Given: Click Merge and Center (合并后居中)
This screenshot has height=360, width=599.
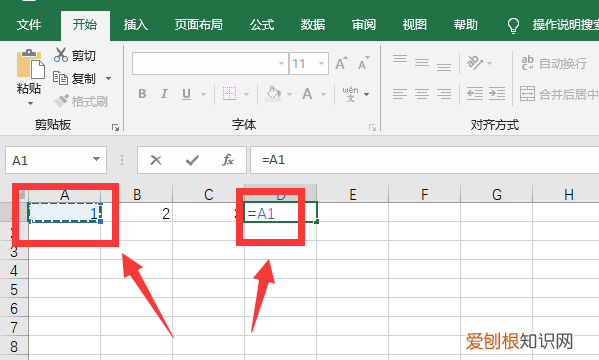Looking at the screenshot, I should pos(559,94).
